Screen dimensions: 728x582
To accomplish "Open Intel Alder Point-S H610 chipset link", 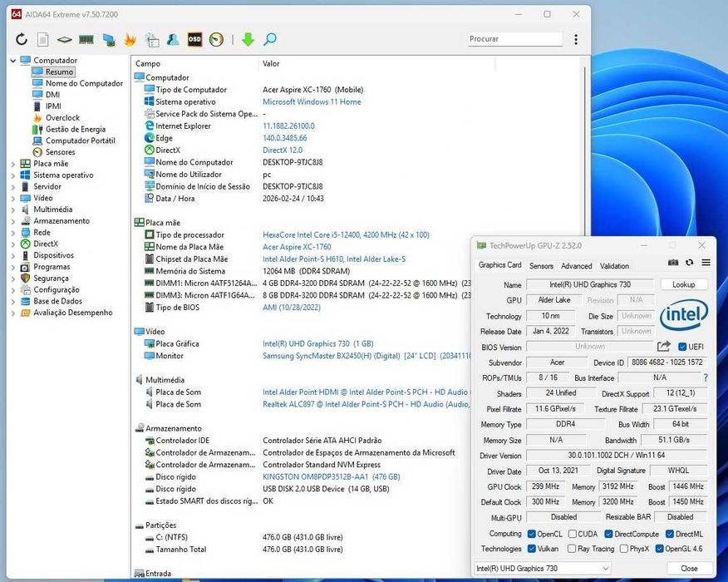I will coord(334,259).
